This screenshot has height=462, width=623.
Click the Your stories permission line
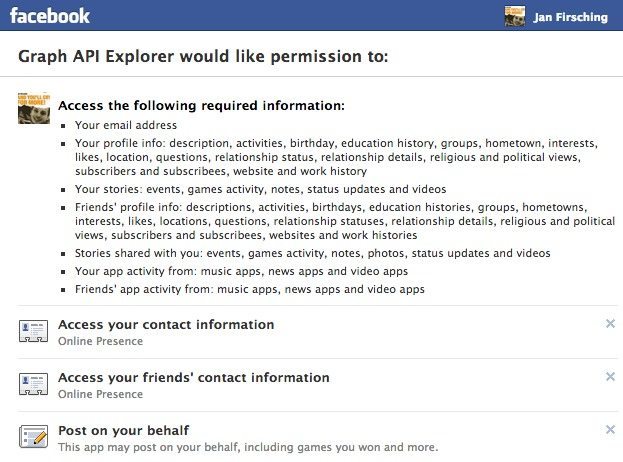coord(261,189)
